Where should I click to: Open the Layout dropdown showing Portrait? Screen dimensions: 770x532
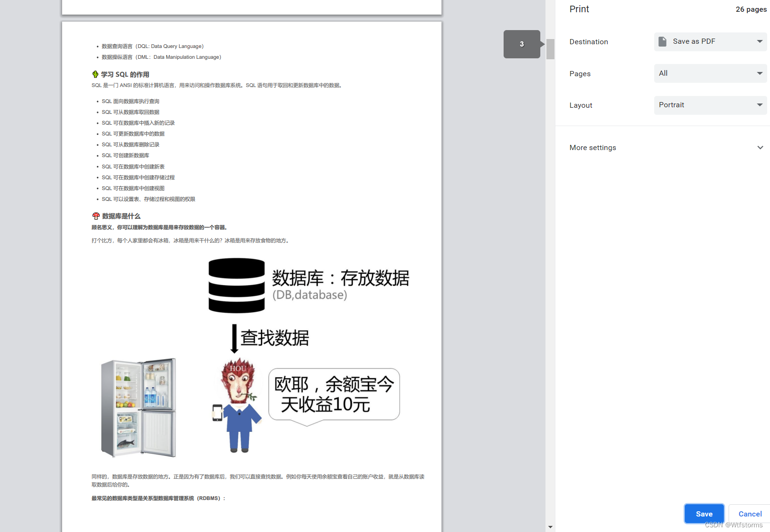710,105
